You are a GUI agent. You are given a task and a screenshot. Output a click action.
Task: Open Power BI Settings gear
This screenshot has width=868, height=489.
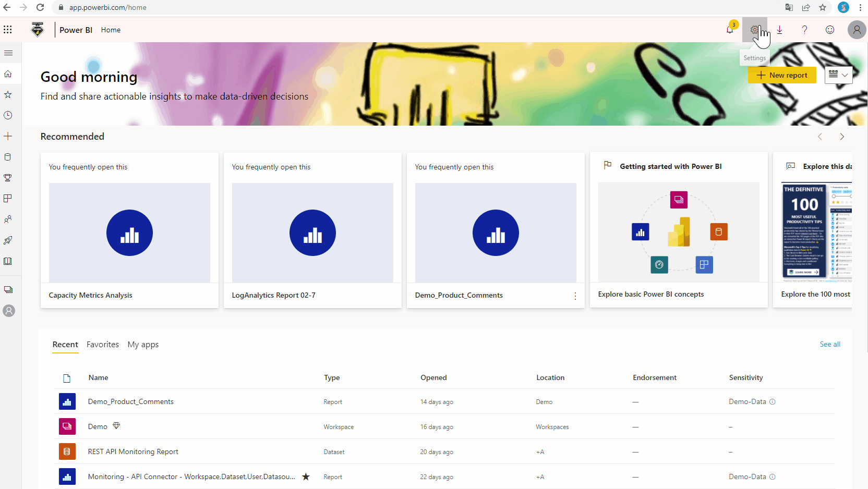click(754, 30)
